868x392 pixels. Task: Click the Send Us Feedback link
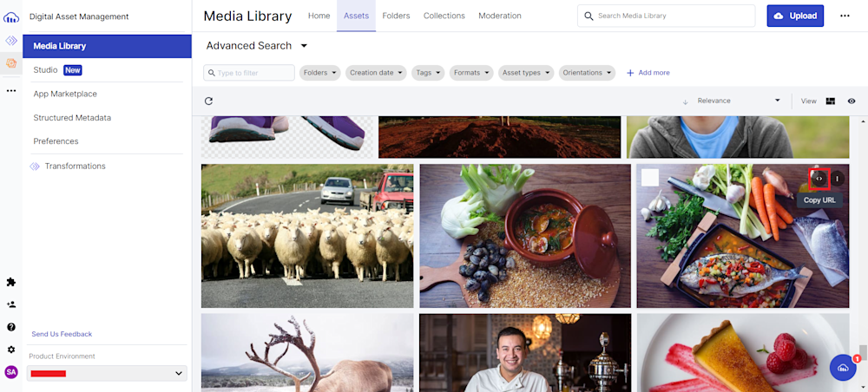(x=62, y=334)
